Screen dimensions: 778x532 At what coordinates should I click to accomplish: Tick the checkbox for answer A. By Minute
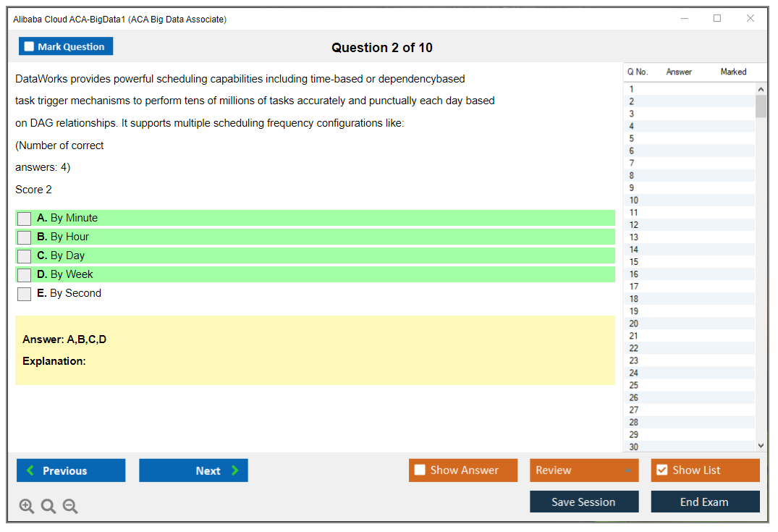[25, 219]
